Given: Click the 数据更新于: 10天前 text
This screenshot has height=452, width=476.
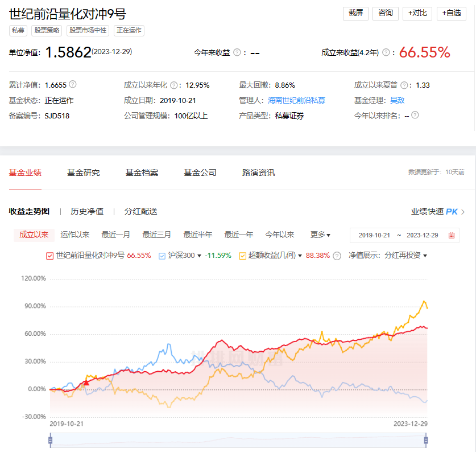Looking at the screenshot, I should click(x=436, y=172).
